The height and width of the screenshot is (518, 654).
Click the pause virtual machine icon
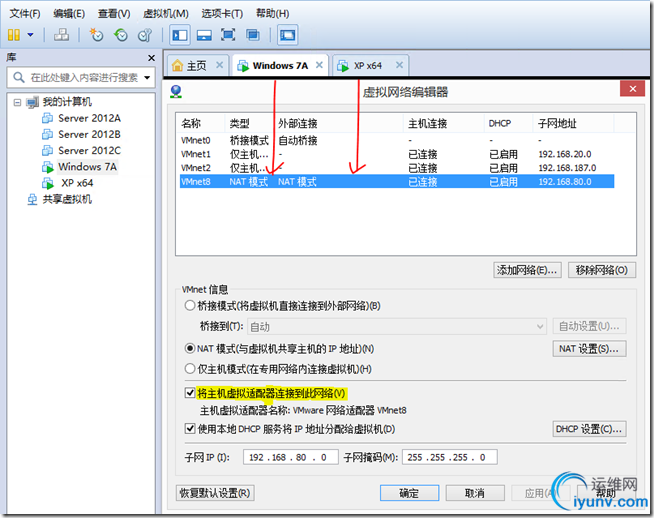tap(14, 35)
